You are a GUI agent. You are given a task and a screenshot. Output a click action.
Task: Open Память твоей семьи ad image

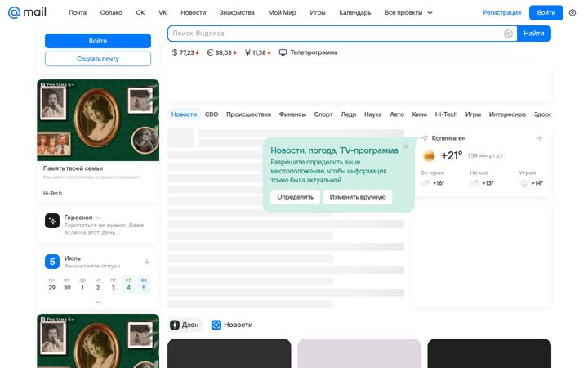coord(98,120)
